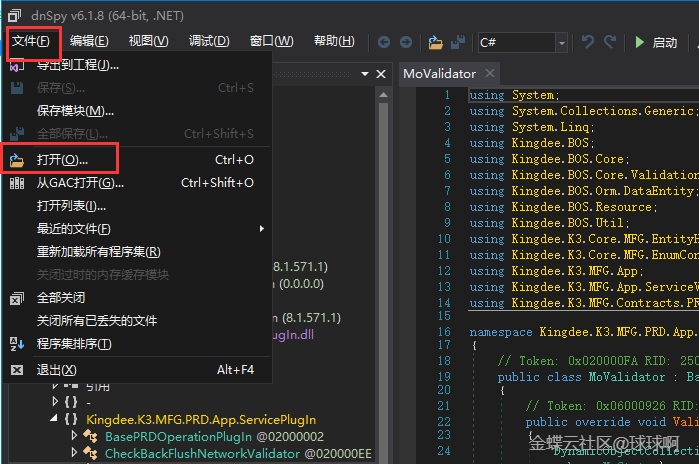The image size is (699, 464).
Task: Click "using Kingdee.BOS.Resource;" on line 8
Action: (x=563, y=207)
